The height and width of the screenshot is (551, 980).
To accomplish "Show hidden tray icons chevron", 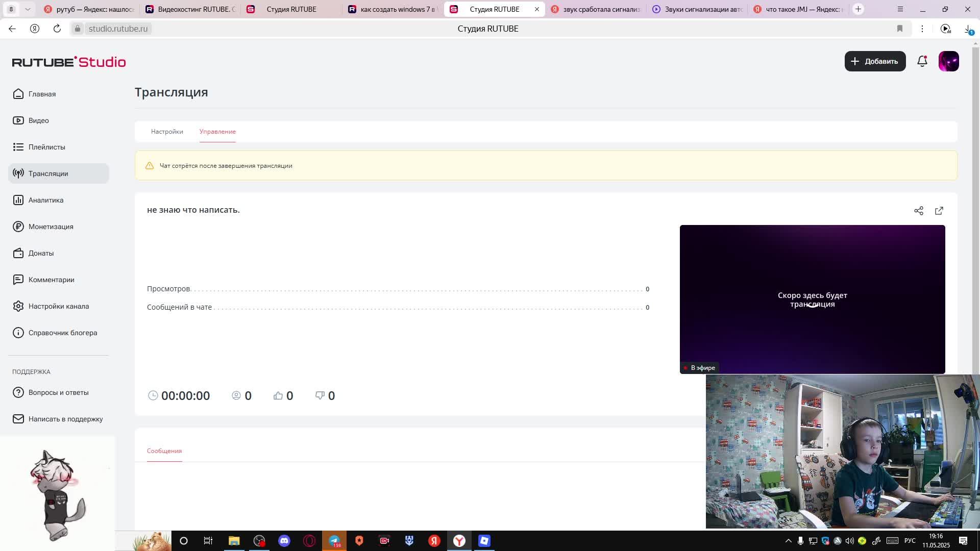I will point(788,541).
